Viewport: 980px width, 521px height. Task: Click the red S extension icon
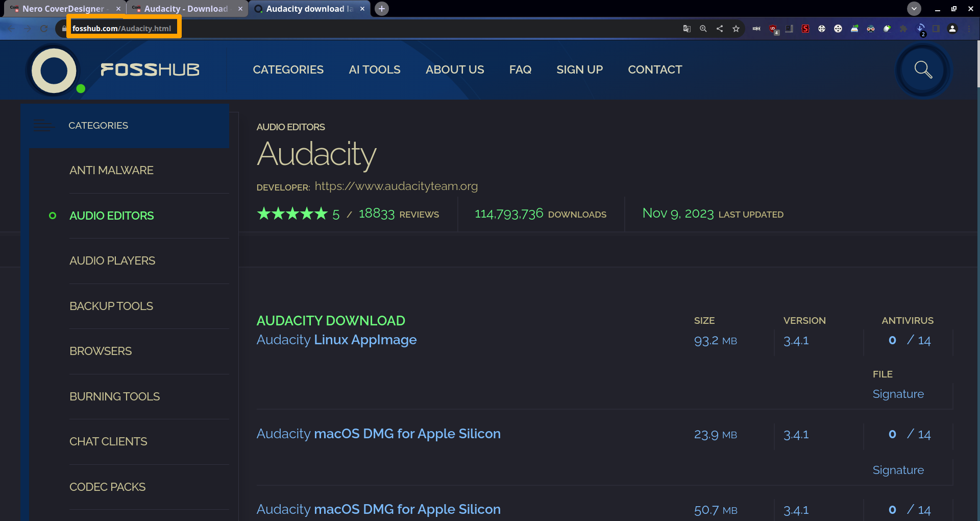tap(805, 29)
